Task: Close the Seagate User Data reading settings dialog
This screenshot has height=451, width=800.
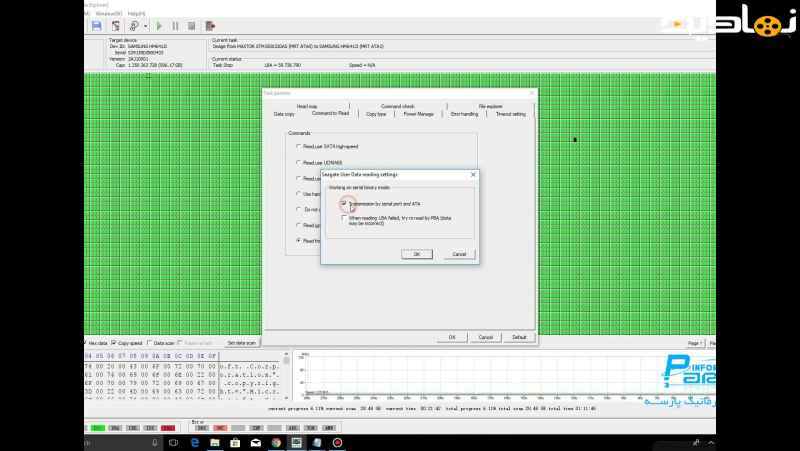Action: [x=473, y=174]
